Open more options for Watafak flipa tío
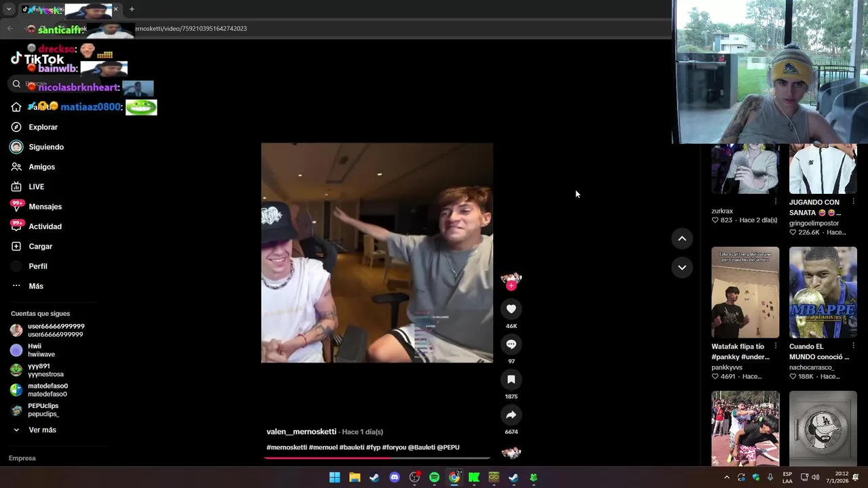 [775, 346]
